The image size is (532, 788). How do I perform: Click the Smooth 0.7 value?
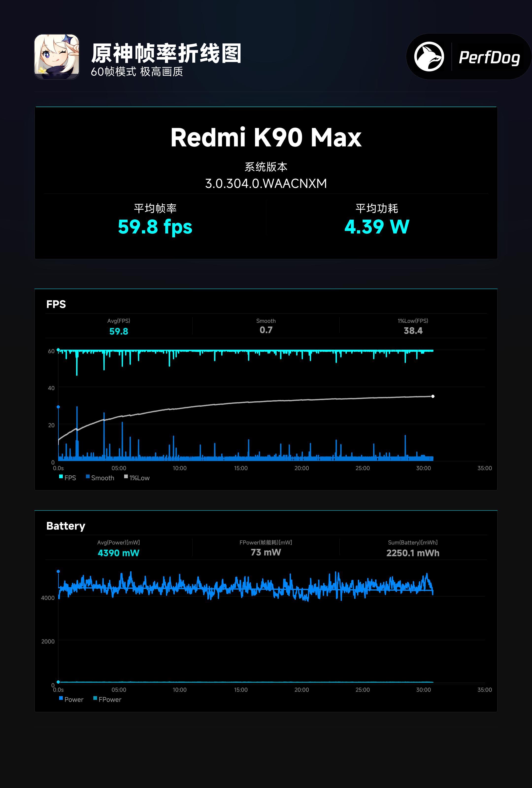266,330
